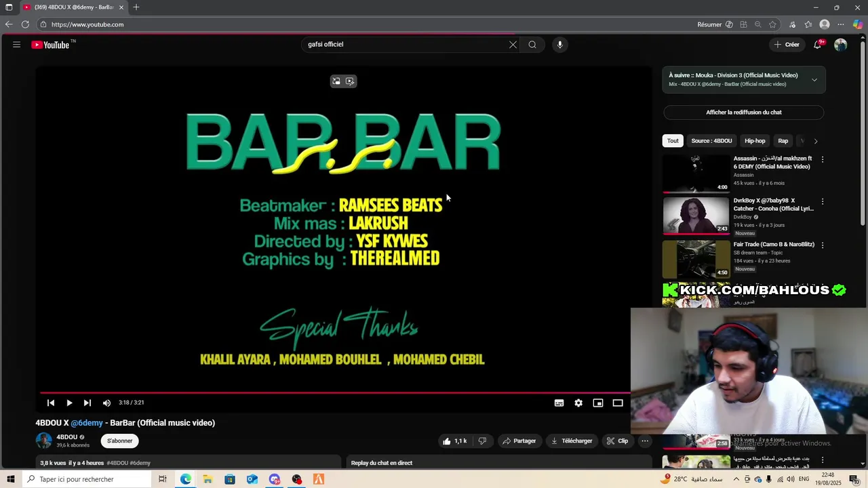Add this page to favorites star
Viewport: 868px width, 488px height.
coord(772,24)
